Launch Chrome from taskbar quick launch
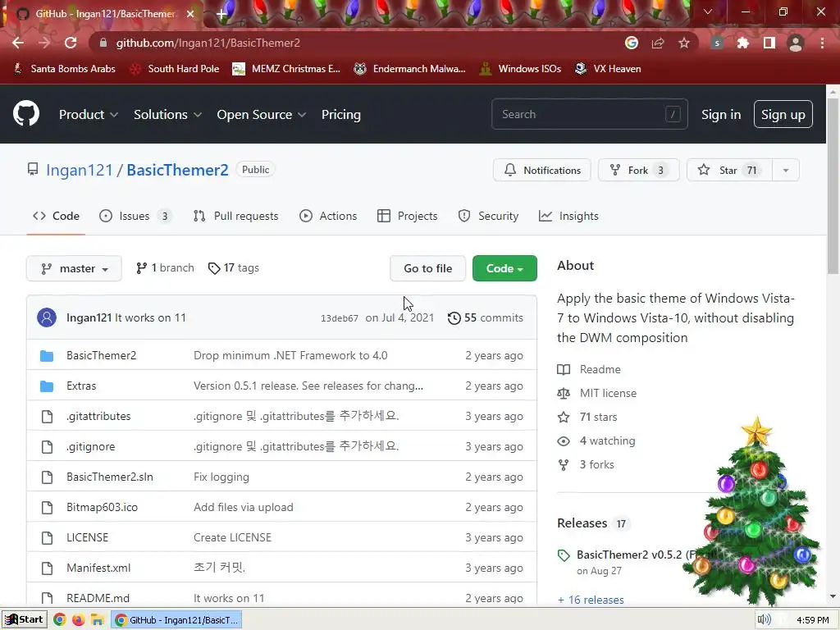 59,620
